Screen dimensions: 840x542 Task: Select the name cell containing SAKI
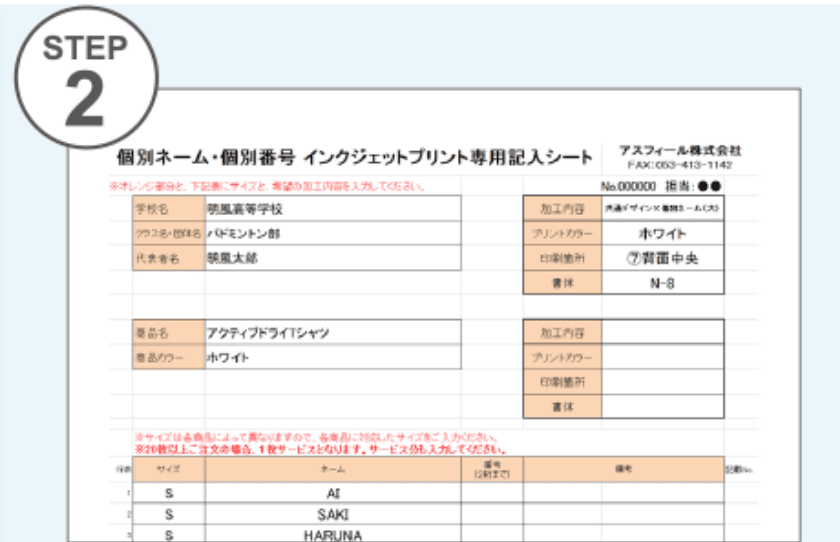pyautogui.click(x=333, y=513)
